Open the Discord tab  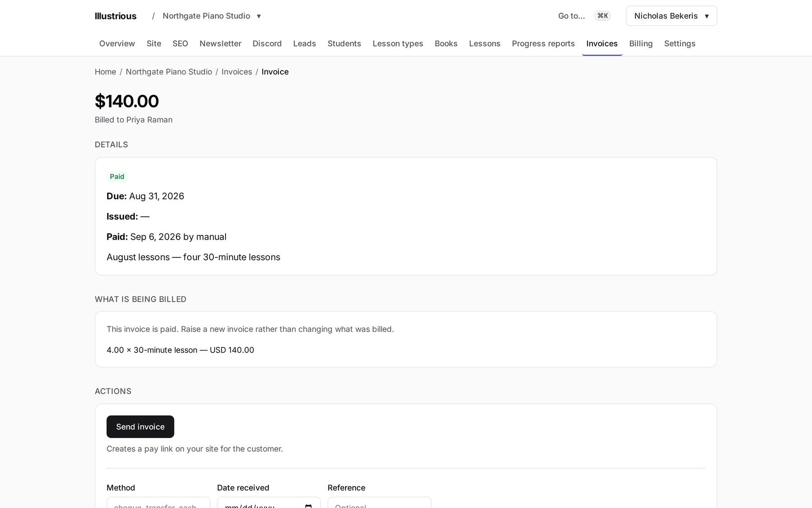click(x=267, y=43)
